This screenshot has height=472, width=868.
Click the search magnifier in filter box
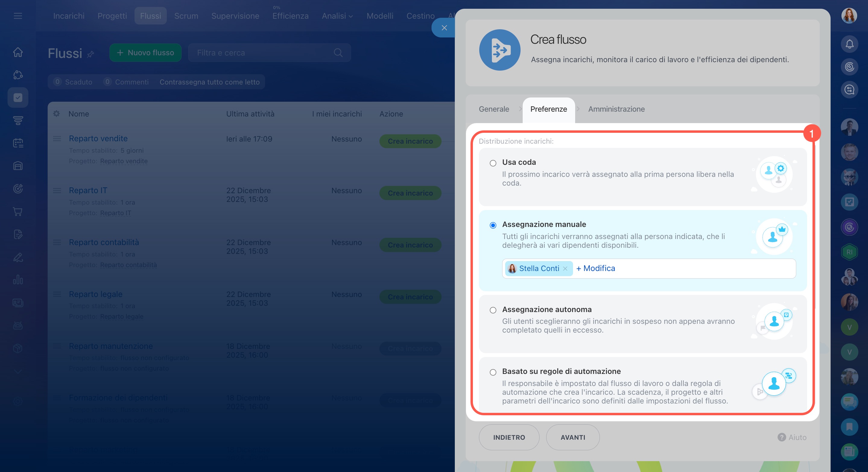pyautogui.click(x=338, y=53)
